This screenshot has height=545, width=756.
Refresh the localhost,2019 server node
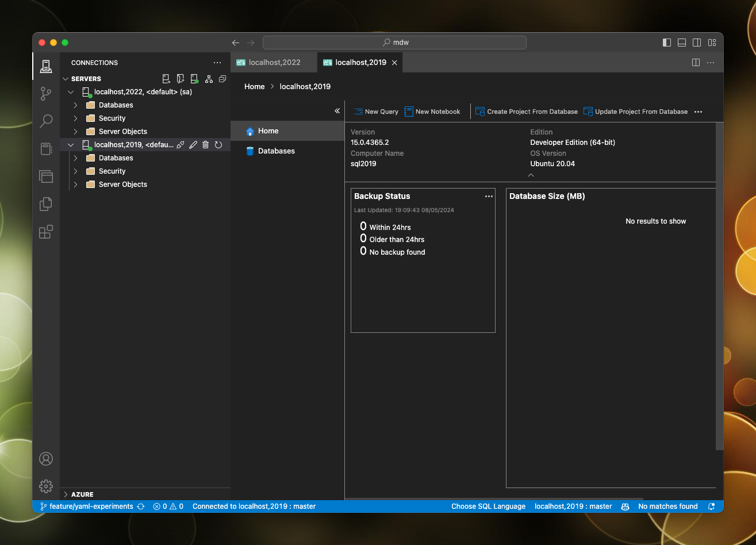(218, 145)
